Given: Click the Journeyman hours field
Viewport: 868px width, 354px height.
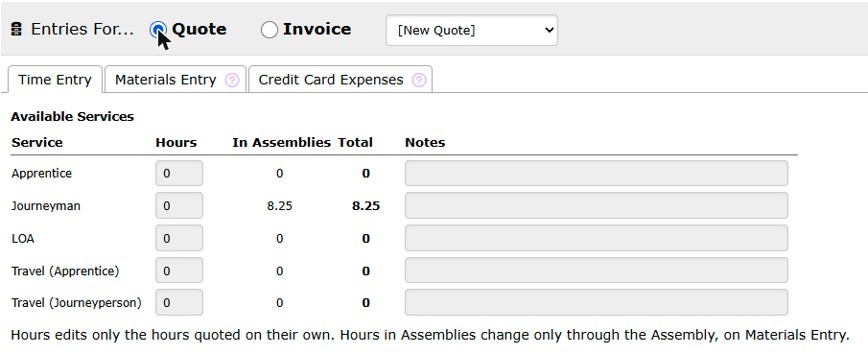Looking at the screenshot, I should (x=179, y=205).
